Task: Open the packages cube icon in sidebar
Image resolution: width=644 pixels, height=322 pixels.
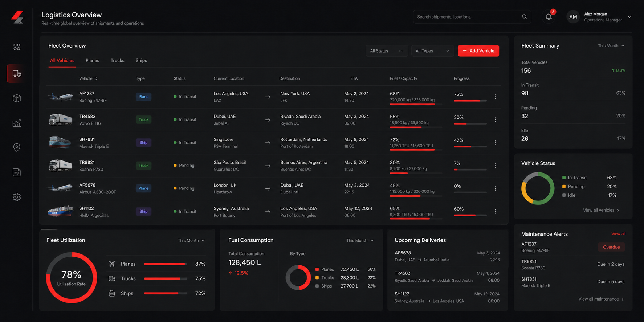Action: [x=17, y=98]
